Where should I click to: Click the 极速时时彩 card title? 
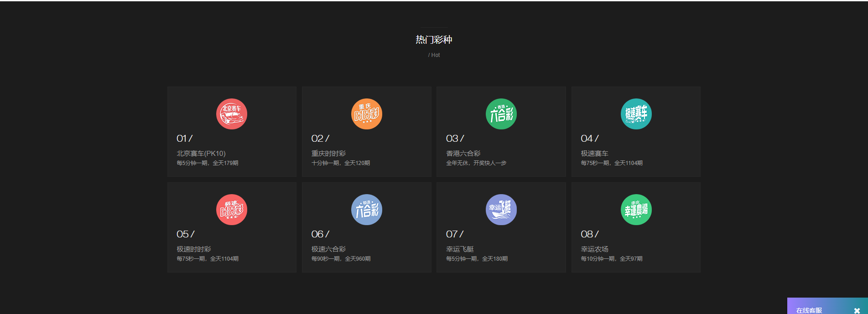click(194, 249)
